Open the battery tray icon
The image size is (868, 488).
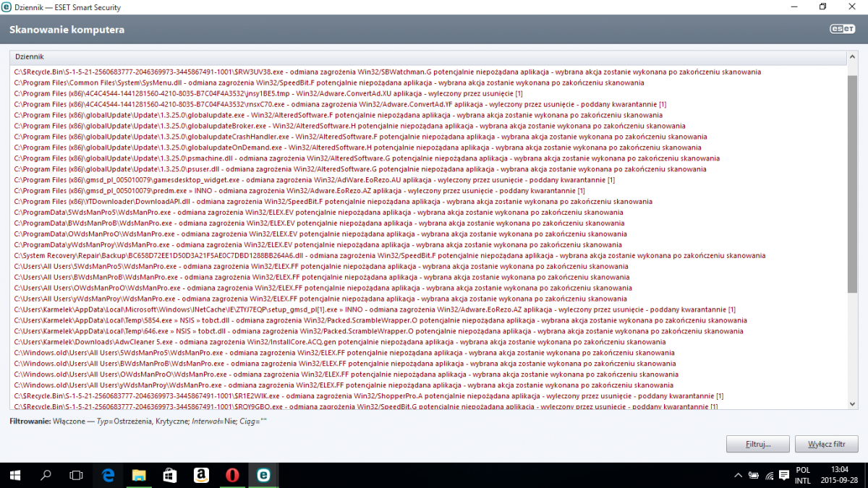(x=753, y=475)
